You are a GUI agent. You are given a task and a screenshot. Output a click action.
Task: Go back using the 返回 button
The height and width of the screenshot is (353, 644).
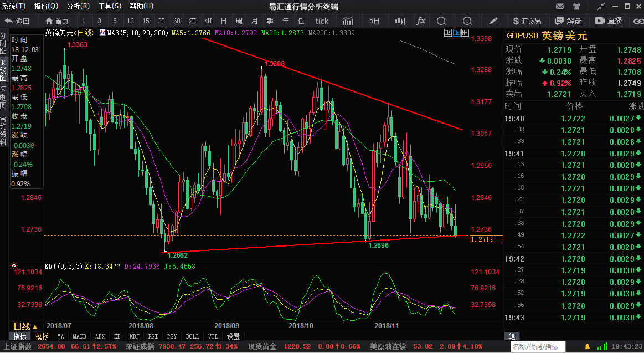click(x=17, y=21)
